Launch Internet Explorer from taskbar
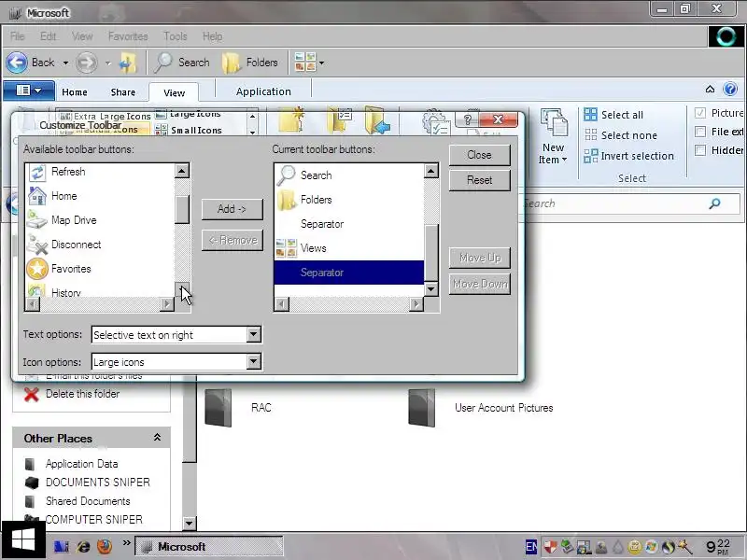Image resolution: width=747 pixels, height=560 pixels. point(83,546)
